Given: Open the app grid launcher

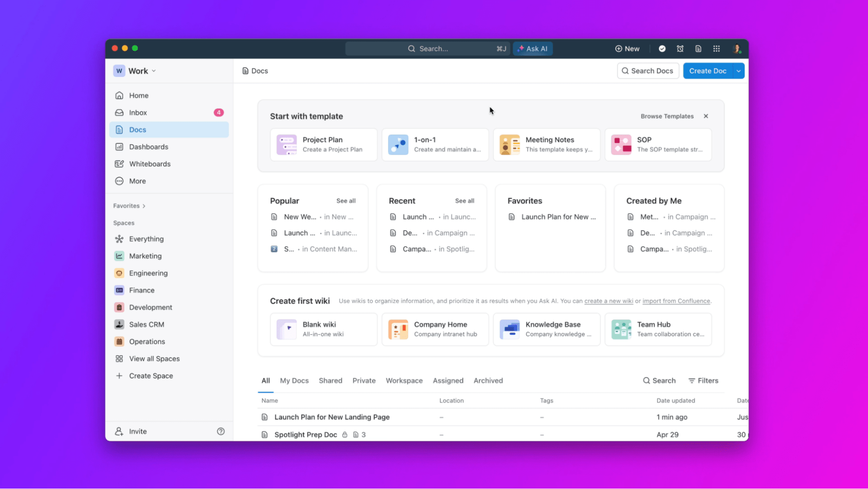Looking at the screenshot, I should click(717, 48).
